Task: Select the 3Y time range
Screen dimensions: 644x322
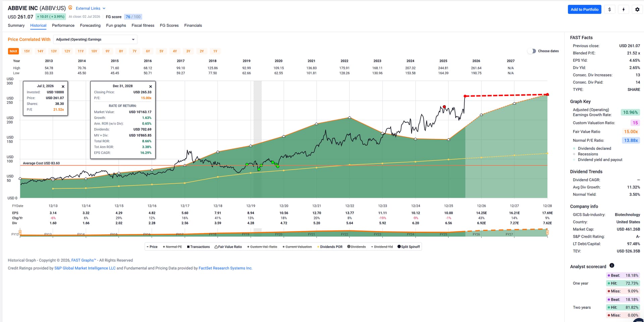Action: [x=188, y=51]
